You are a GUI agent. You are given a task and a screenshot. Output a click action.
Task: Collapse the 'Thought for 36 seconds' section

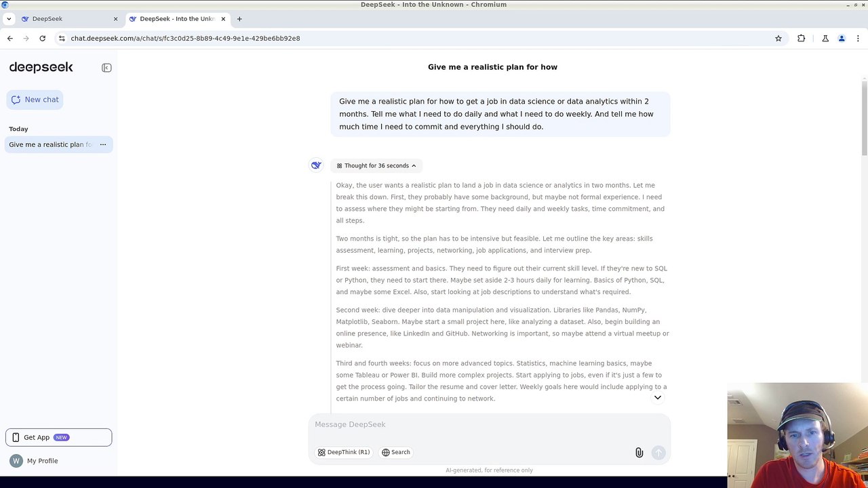(376, 165)
